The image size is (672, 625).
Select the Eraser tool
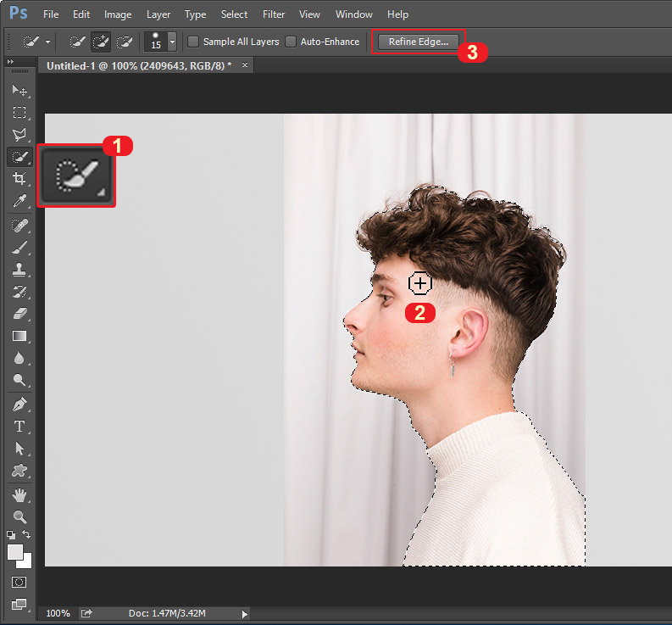pyautogui.click(x=19, y=314)
